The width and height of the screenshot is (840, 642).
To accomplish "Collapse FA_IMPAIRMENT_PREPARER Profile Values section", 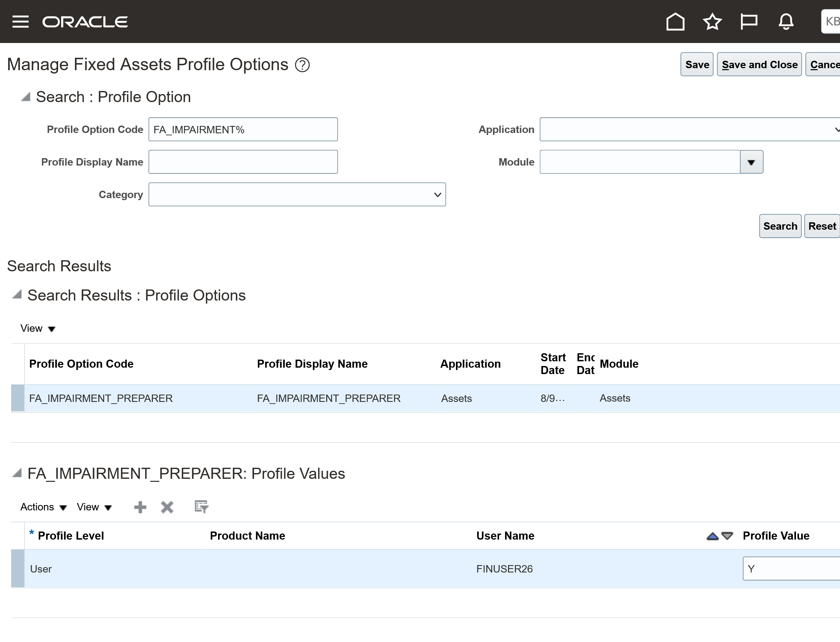I will pyautogui.click(x=17, y=473).
